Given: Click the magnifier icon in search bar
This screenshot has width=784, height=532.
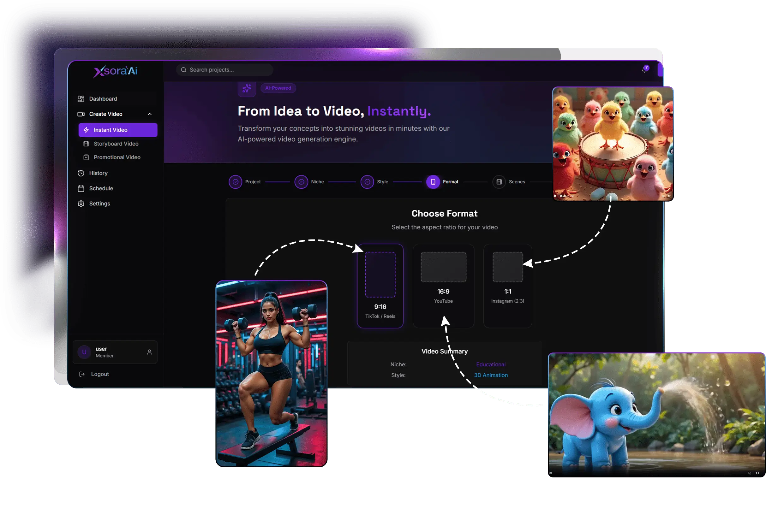Looking at the screenshot, I should click(184, 70).
